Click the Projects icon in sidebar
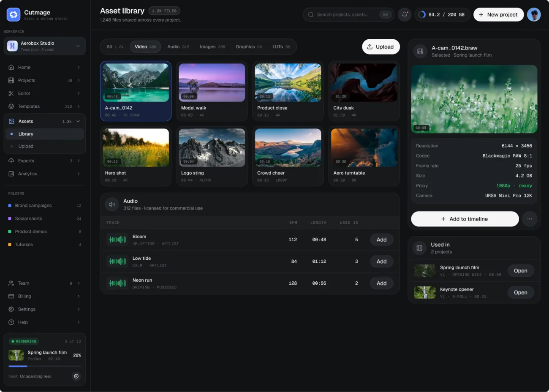549x392 pixels. (x=11, y=80)
